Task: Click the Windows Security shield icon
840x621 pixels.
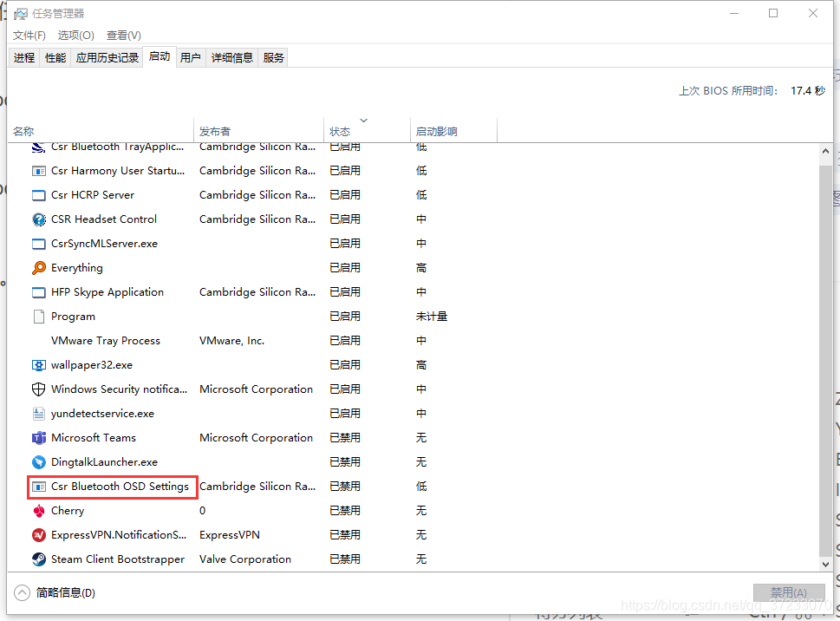Action: [x=38, y=389]
